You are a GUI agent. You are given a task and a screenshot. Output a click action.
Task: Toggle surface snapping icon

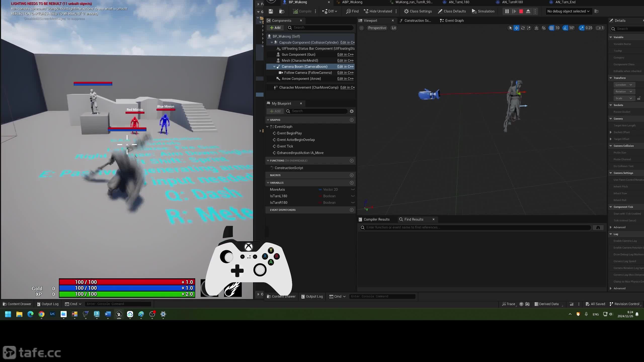tap(544, 28)
